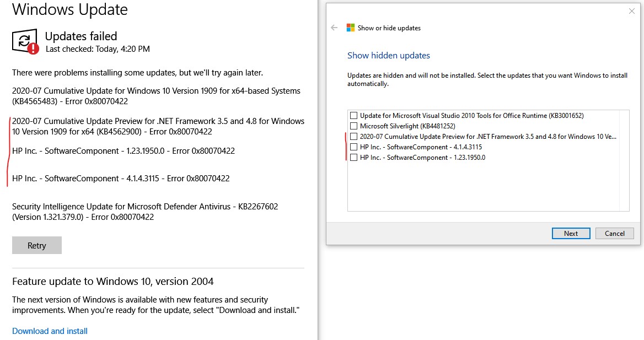Click the 'Show or hide updates' dialog title
The width and height of the screenshot is (644, 340).
pyautogui.click(x=389, y=28)
